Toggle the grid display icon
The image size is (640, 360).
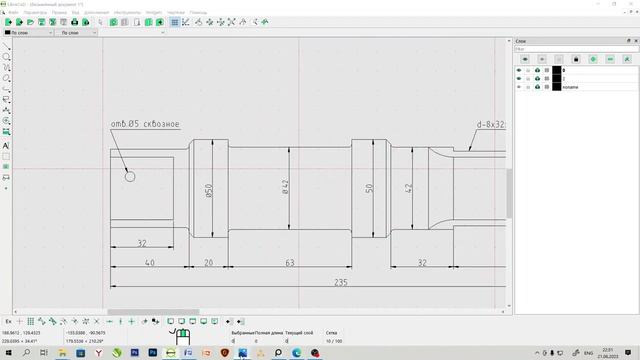(175, 22)
